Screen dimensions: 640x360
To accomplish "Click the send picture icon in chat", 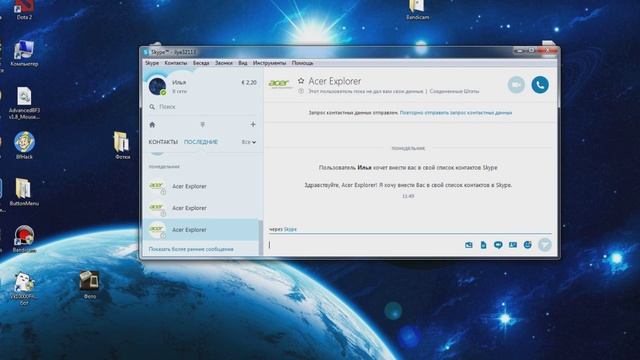I will (x=469, y=245).
